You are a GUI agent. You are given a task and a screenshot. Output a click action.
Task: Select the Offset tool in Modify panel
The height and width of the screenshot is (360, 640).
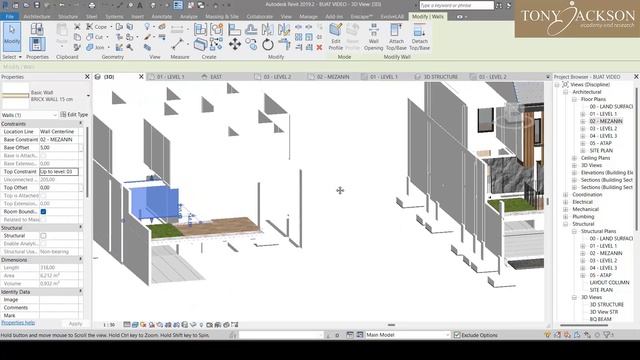(251, 29)
